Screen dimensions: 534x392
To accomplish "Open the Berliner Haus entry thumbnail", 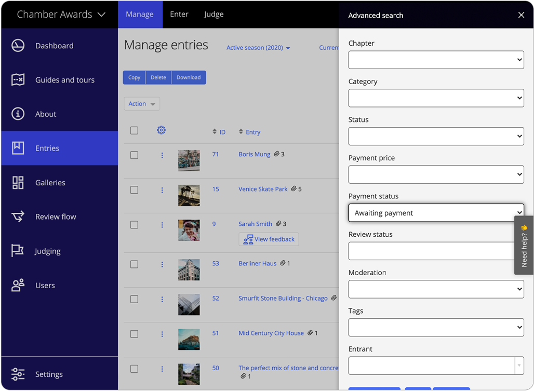I will point(189,270).
